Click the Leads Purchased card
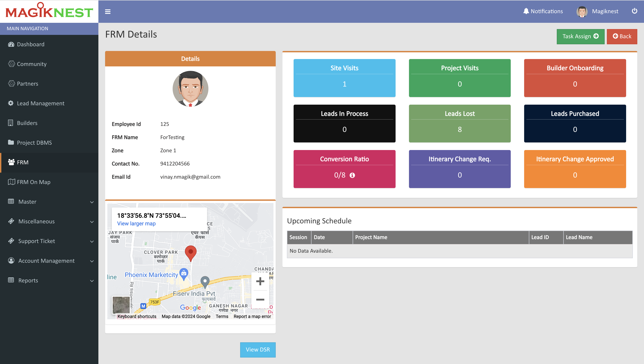Image resolution: width=644 pixels, height=364 pixels. (x=575, y=123)
